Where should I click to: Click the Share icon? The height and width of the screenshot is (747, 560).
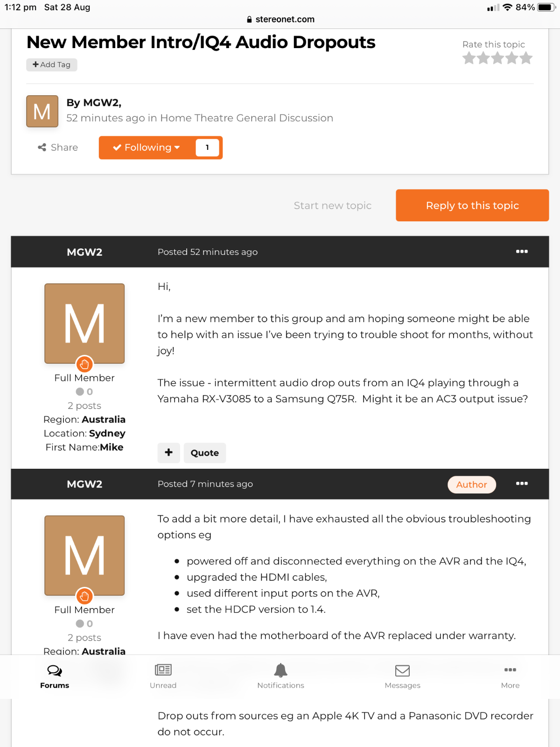pos(42,148)
